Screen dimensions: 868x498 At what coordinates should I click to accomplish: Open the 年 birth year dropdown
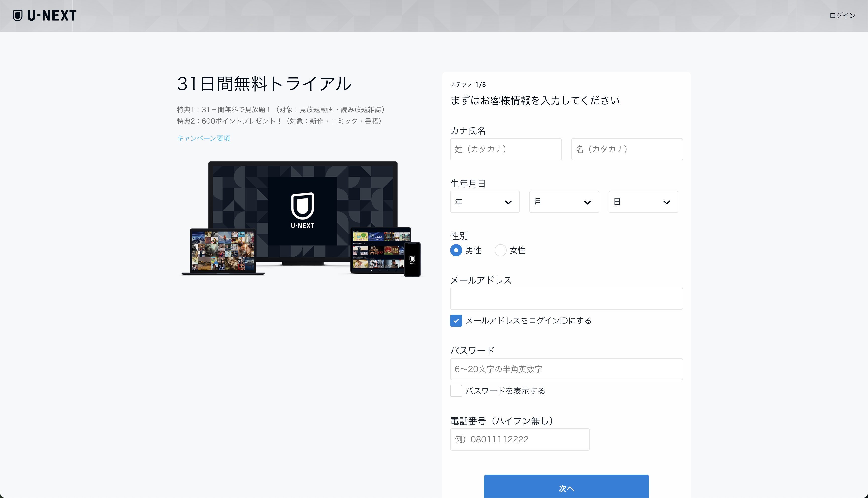pos(484,202)
